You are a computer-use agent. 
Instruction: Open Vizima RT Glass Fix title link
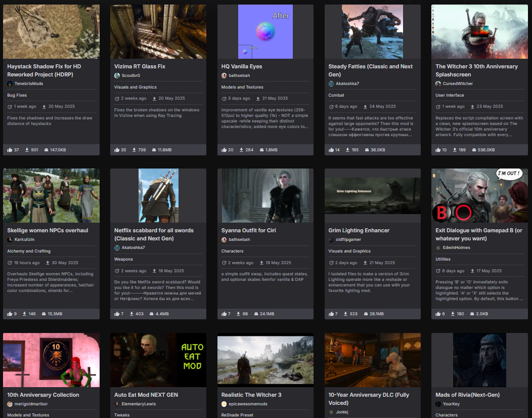[x=140, y=67]
